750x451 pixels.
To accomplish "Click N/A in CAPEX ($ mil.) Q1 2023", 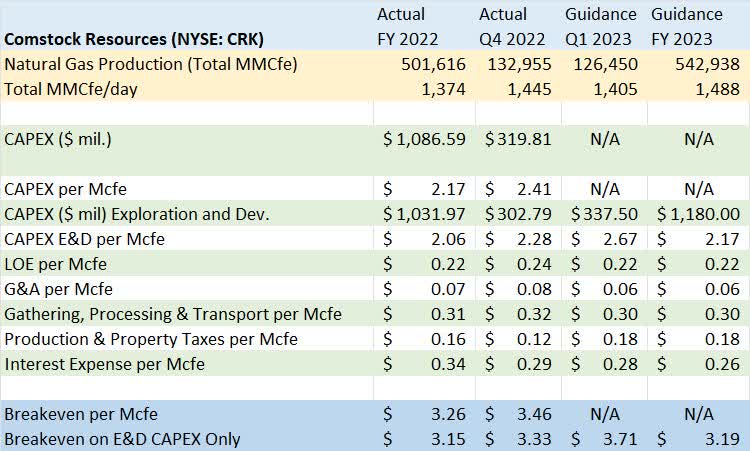I will coord(605,139).
